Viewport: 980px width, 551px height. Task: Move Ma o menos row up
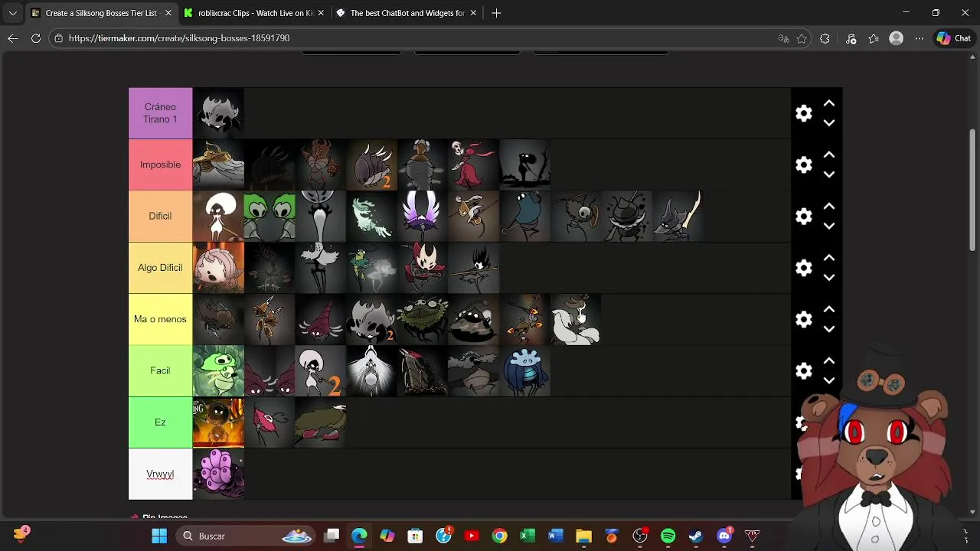point(829,309)
